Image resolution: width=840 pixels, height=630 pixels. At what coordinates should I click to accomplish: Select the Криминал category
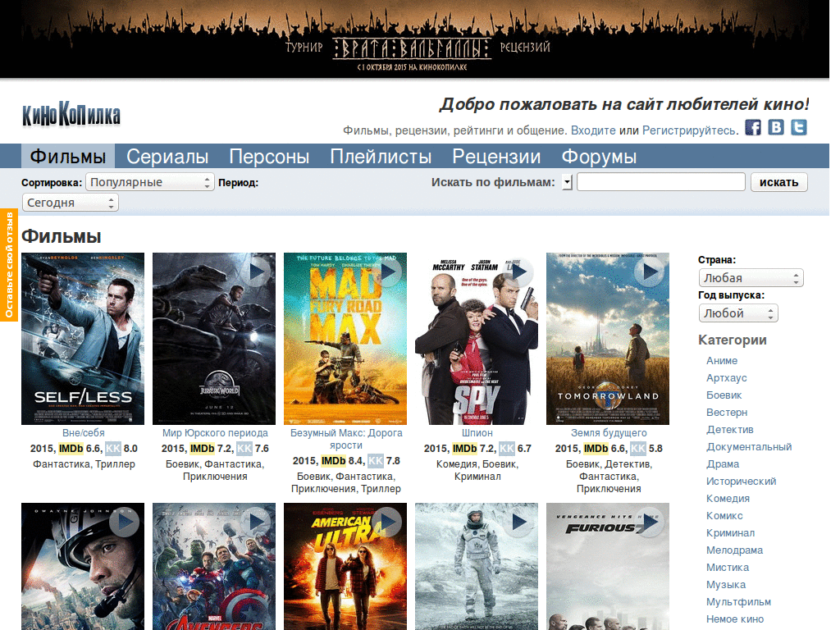tap(730, 532)
